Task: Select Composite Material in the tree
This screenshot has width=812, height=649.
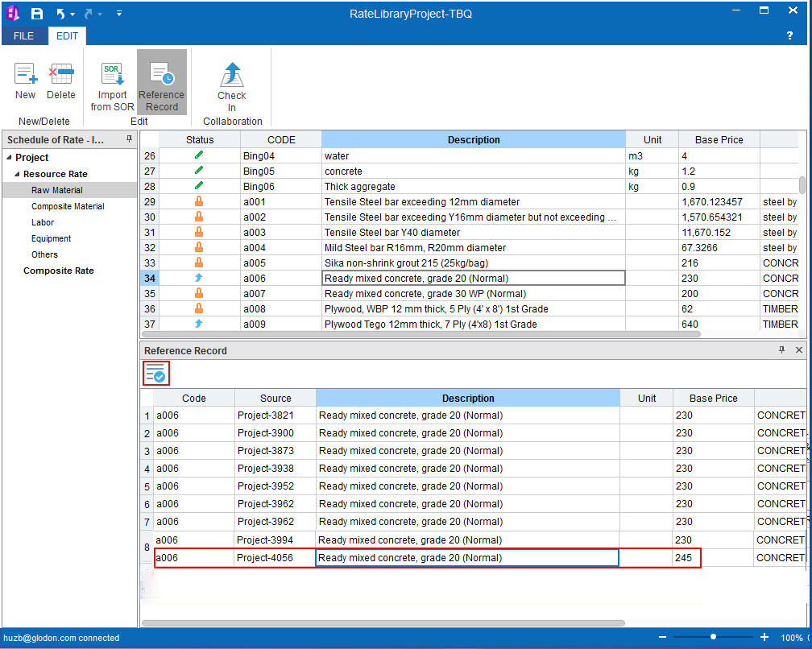Action: (x=68, y=206)
